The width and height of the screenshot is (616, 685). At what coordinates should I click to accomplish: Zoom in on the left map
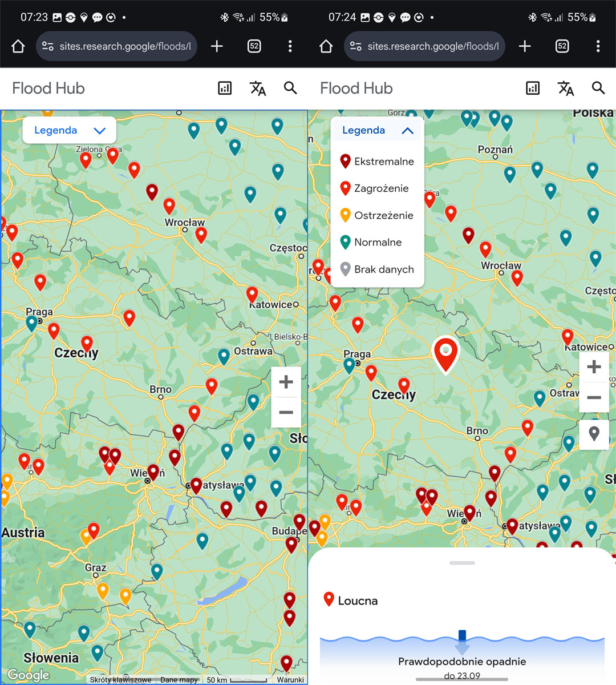click(x=286, y=382)
